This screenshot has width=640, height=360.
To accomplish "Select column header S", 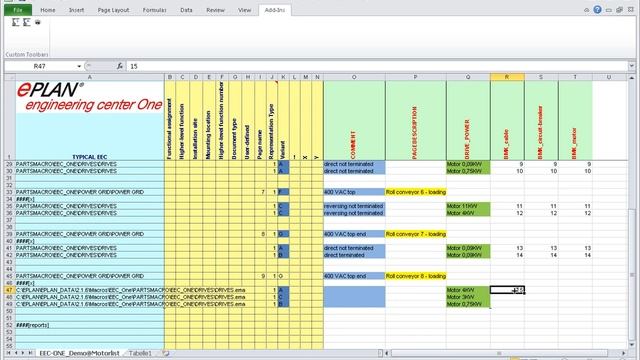I will [541, 77].
